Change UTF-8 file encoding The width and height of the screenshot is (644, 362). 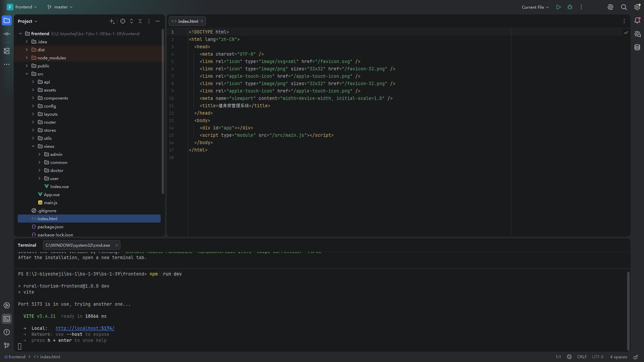coord(598,357)
